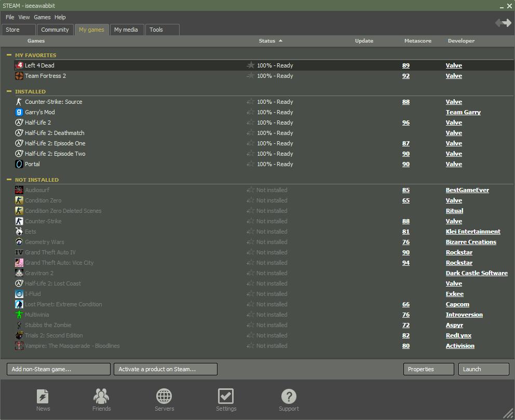Click the back/forward navigation arrows
The width and height of the screenshot is (515, 420).
503,23
